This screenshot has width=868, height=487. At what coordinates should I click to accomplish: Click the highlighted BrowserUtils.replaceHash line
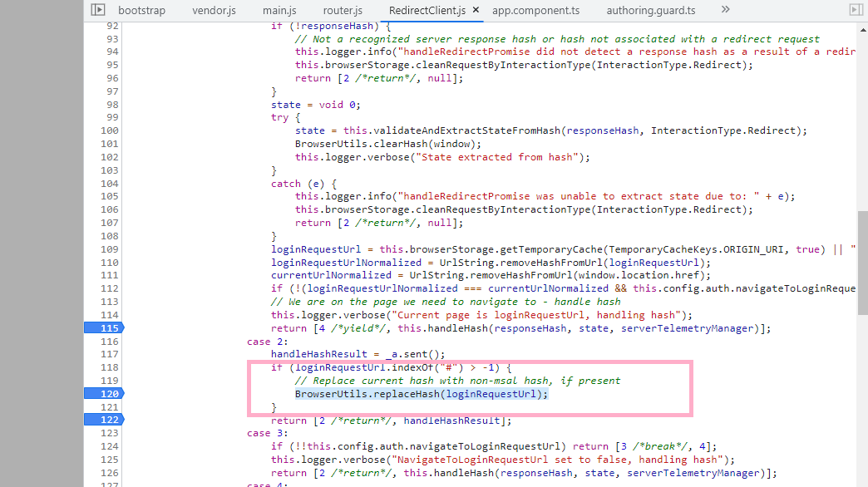[x=422, y=394]
